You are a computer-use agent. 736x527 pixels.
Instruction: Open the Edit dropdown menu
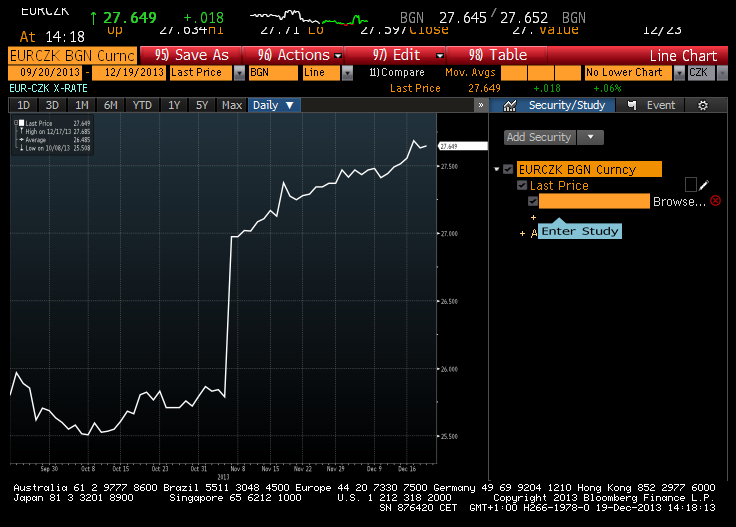pos(439,55)
